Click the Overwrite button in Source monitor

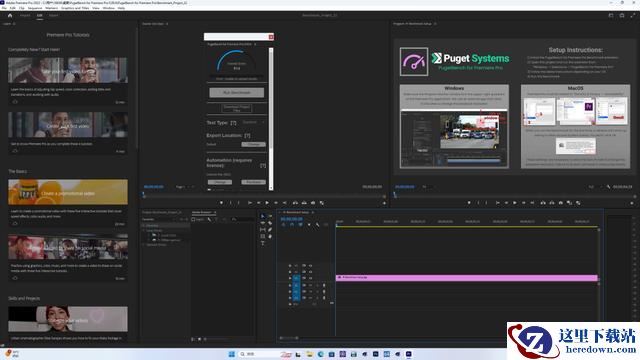pyautogui.click(x=304, y=203)
